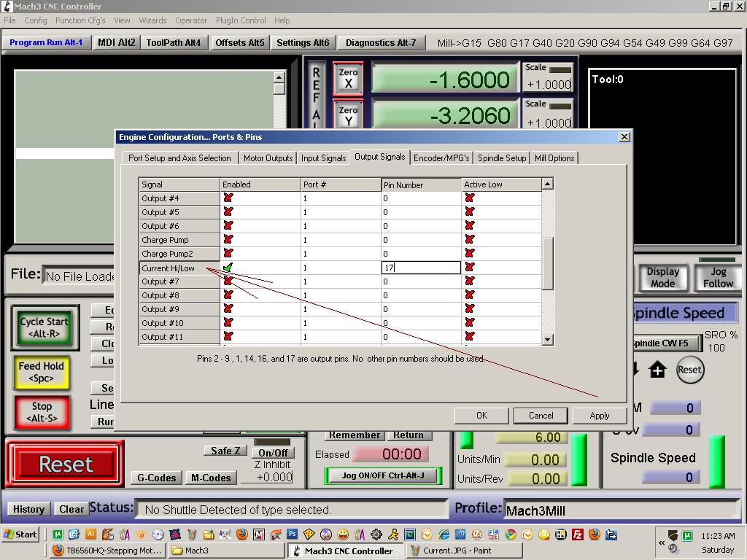The image size is (747, 560).
Task: Click the Zero X axis button
Action: 348,79
